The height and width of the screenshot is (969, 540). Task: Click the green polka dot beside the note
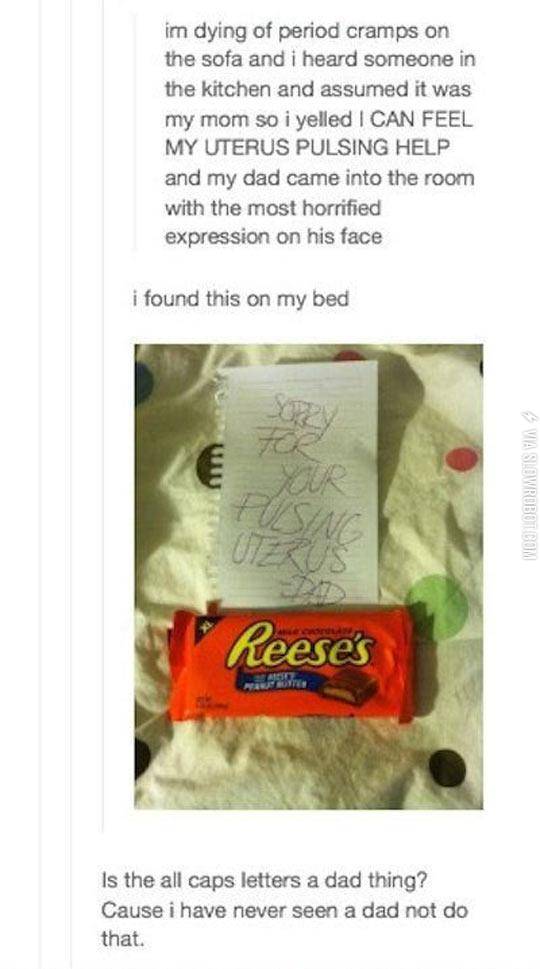(x=437, y=608)
